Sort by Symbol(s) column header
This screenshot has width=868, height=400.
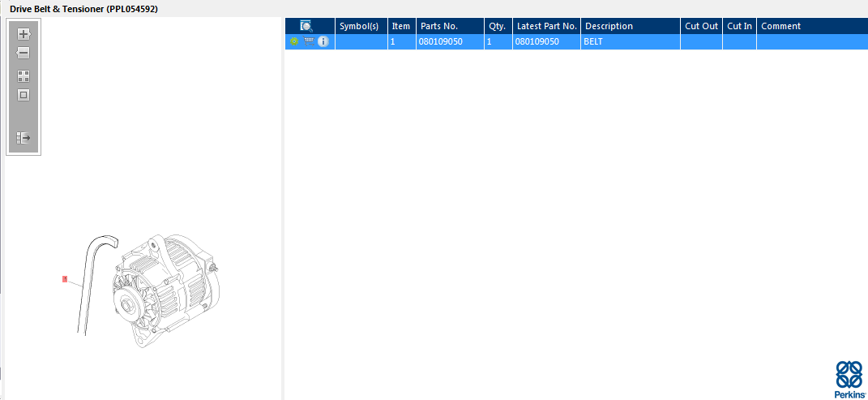pyautogui.click(x=361, y=26)
